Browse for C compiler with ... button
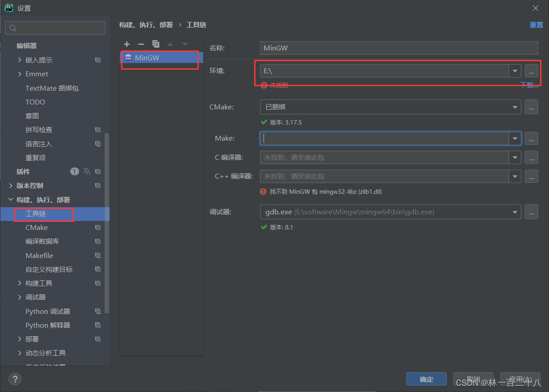The height and width of the screenshot is (392, 549). tap(531, 157)
